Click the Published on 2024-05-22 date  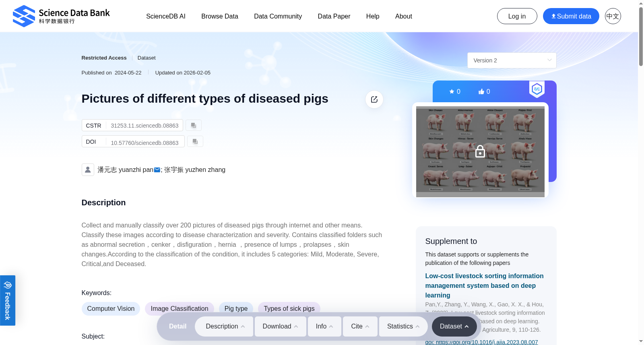111,73
